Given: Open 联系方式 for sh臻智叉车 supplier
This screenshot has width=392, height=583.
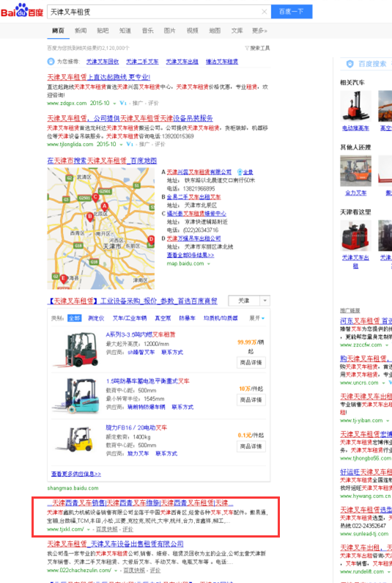Looking at the screenshot, I should click(x=172, y=352).
